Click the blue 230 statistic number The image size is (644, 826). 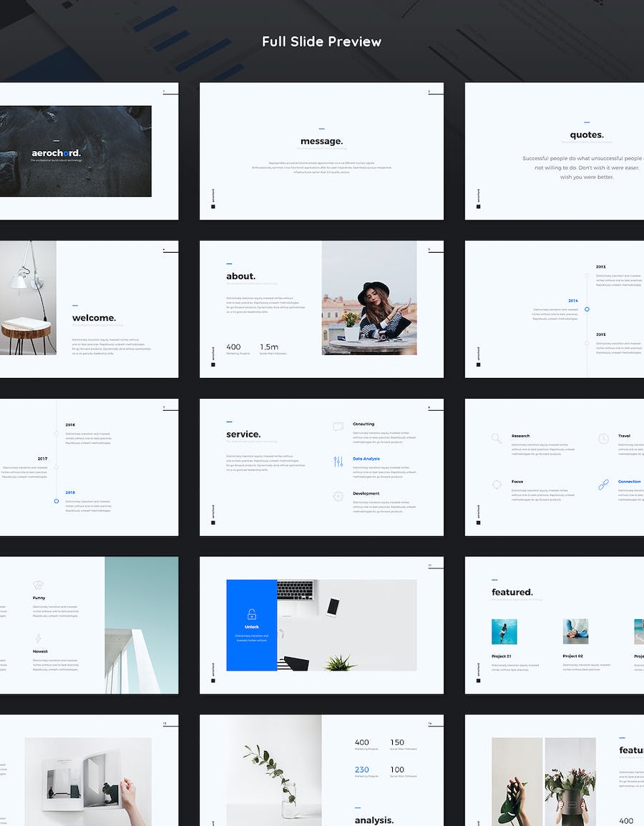coord(362,770)
